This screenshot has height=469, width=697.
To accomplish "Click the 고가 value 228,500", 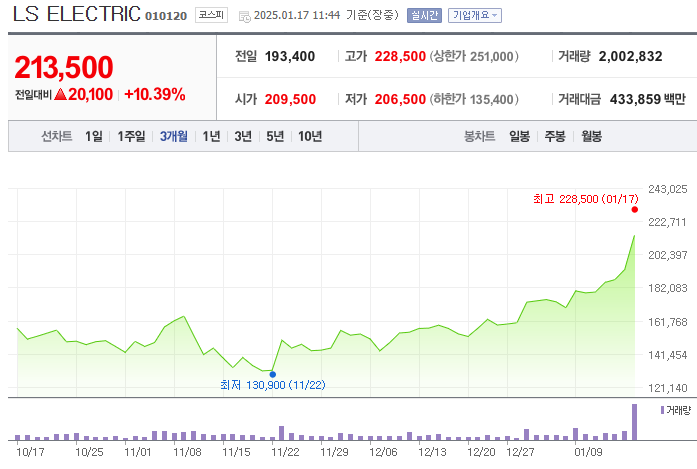I will pyautogui.click(x=400, y=56).
